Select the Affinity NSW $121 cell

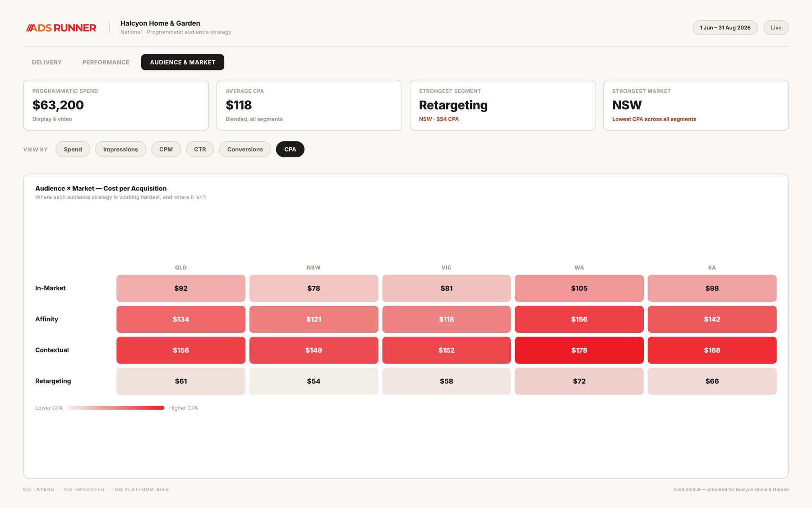[314, 319]
